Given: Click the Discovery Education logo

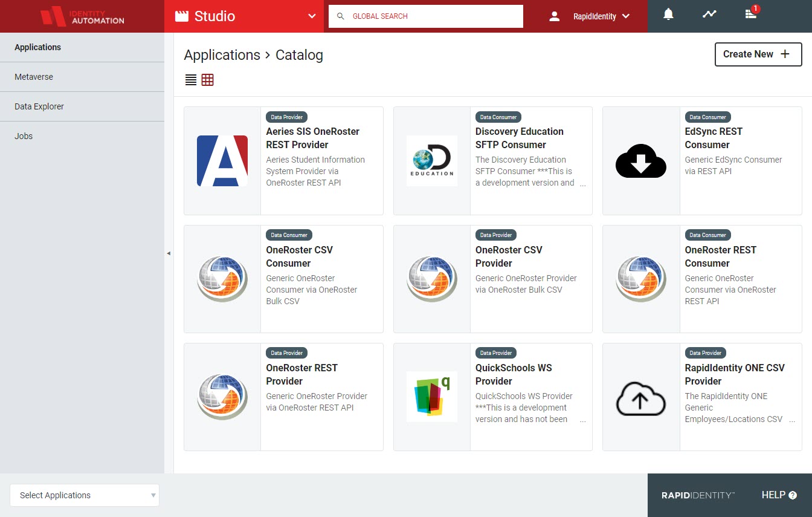Looking at the screenshot, I should (432, 161).
